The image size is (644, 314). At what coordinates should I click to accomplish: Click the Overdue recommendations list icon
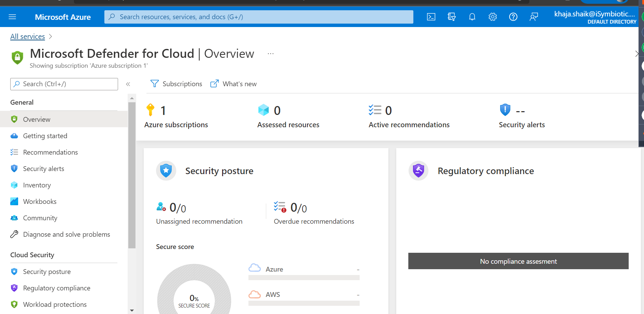click(x=280, y=207)
